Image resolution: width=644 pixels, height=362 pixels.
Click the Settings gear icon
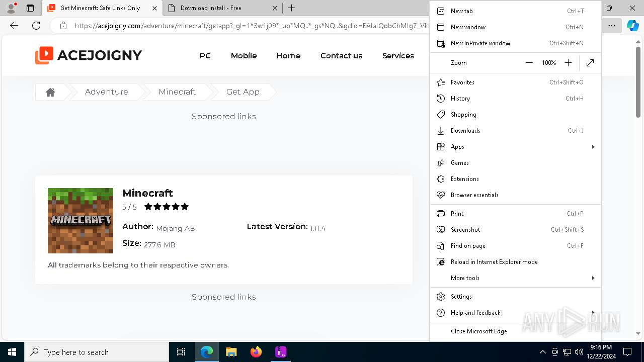point(441,297)
